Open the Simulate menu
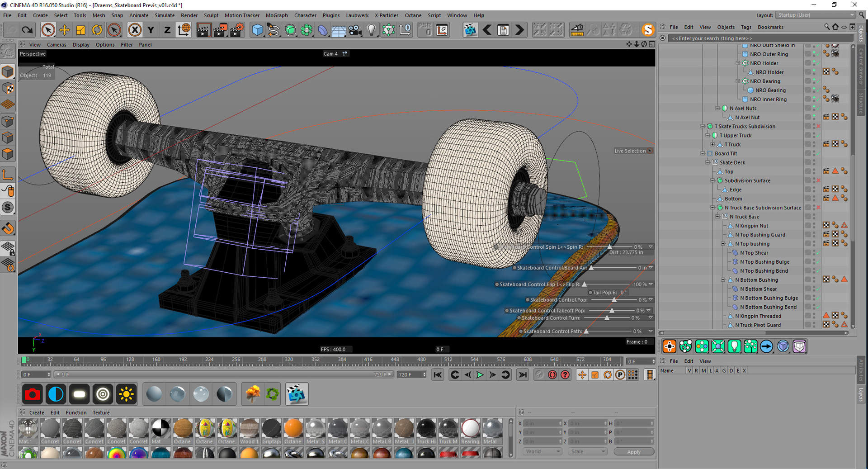Screen dimensions: 868x469 165,15
